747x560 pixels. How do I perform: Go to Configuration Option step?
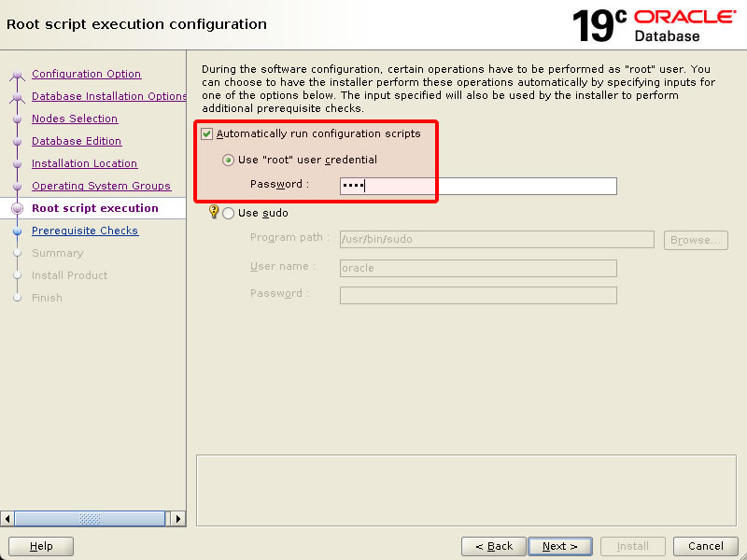(x=87, y=74)
